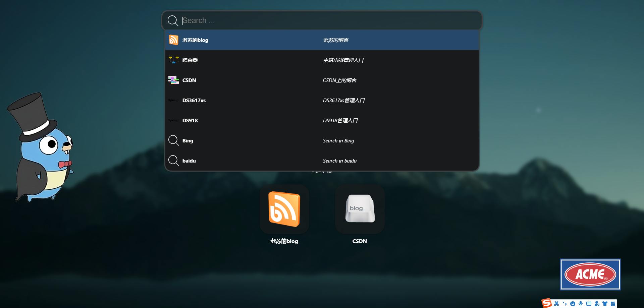Open the CSDN blog keycap tile

click(360, 209)
